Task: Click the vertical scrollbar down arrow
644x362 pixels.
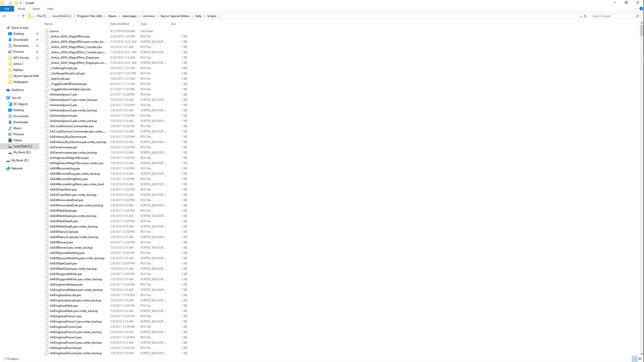Action: [642, 354]
